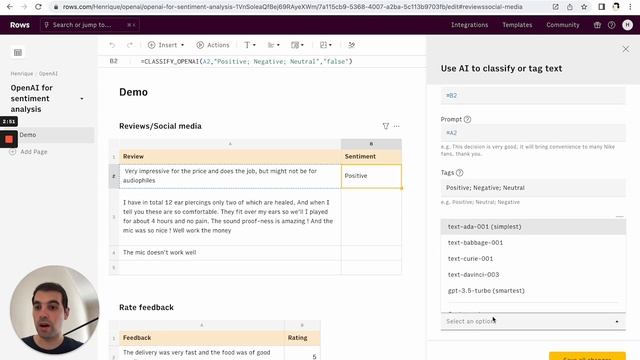The image size is (640, 360).
Task: Choose text-babbage-001 option
Action: point(533,242)
